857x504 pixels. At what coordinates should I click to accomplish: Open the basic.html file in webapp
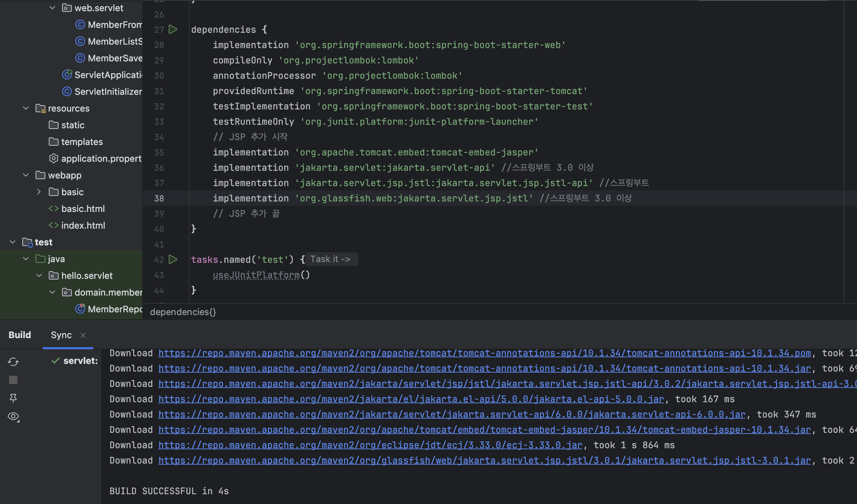(83, 209)
